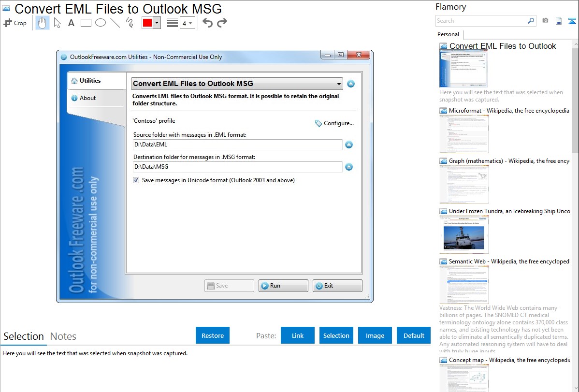Image resolution: width=579 pixels, height=392 pixels.
Task: Undo the last annotation
Action: point(207,23)
